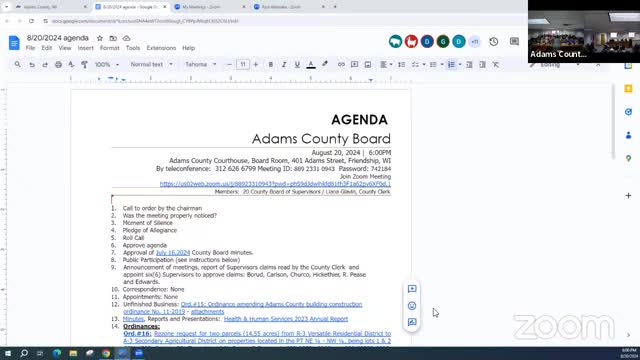Open the Format menu
This screenshot has height=360, width=640.
pyautogui.click(x=109, y=48)
